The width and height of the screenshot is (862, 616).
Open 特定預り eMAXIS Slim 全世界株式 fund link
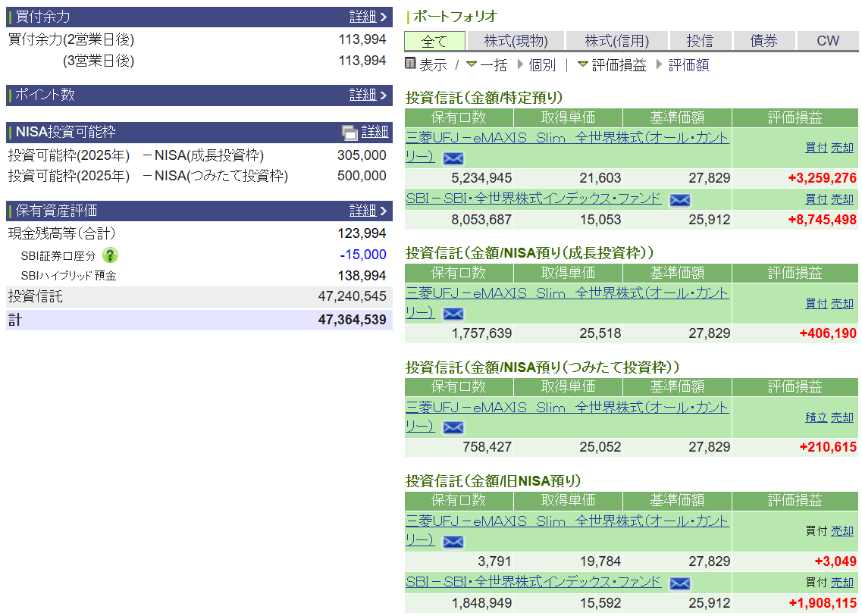pos(567,138)
